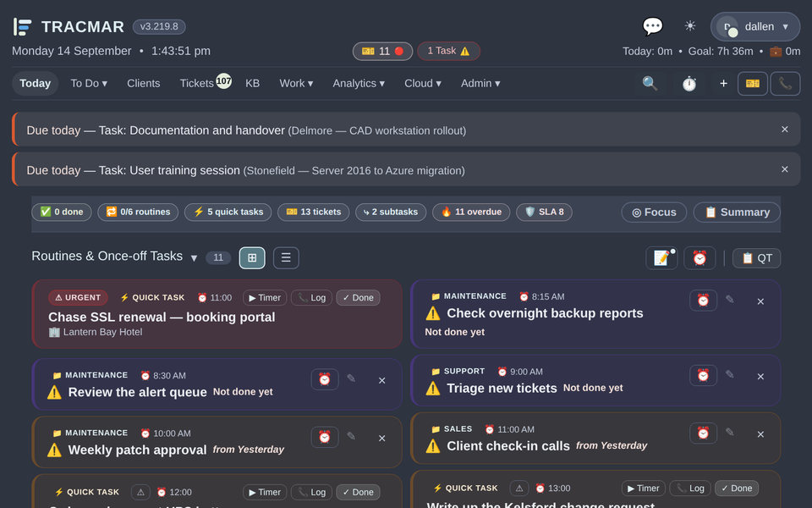Snooze Weekly patch approval alarm icon
This screenshot has width=812, height=508.
click(x=325, y=437)
